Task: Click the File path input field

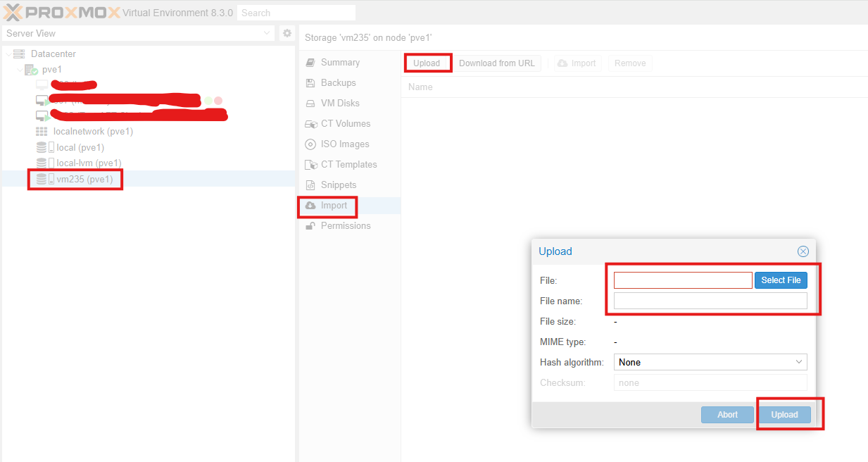Action: (683, 280)
